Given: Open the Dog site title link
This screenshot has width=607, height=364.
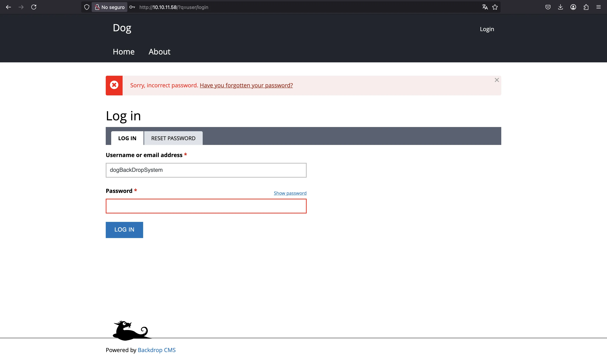Looking at the screenshot, I should coord(122,28).
